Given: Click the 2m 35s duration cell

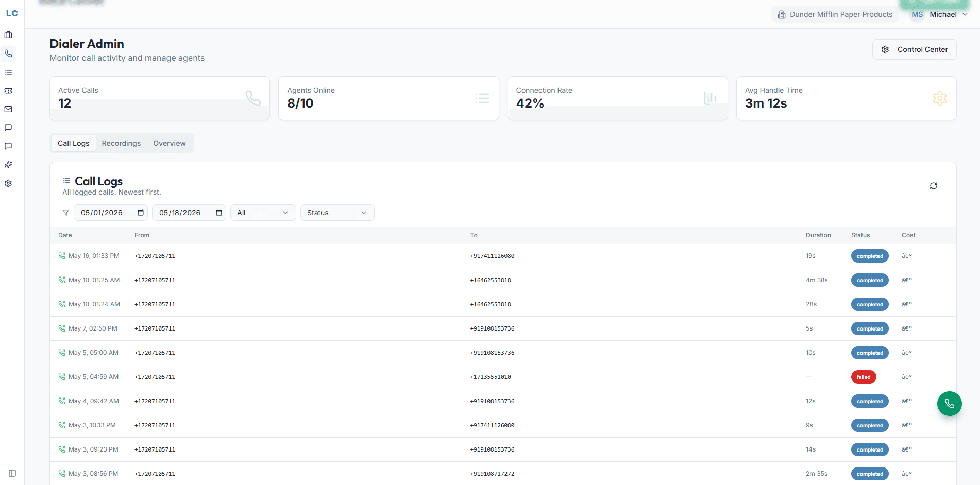Looking at the screenshot, I should coord(817,474).
